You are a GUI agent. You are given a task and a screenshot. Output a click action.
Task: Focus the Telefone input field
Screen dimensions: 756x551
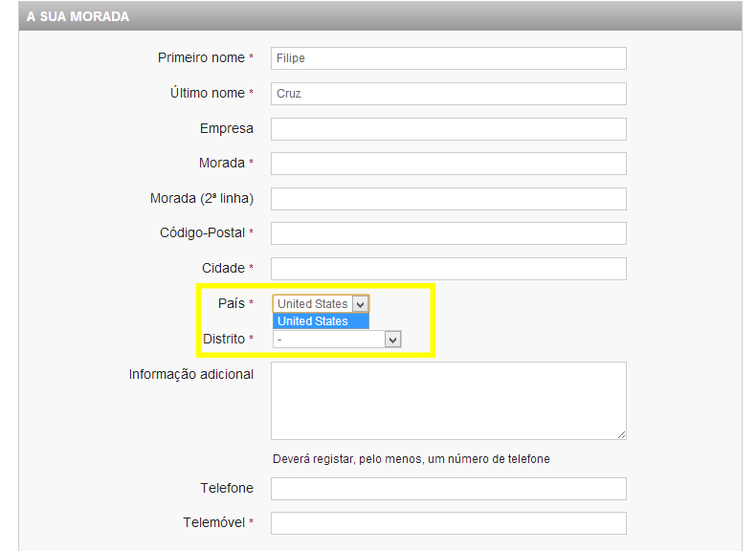click(449, 489)
